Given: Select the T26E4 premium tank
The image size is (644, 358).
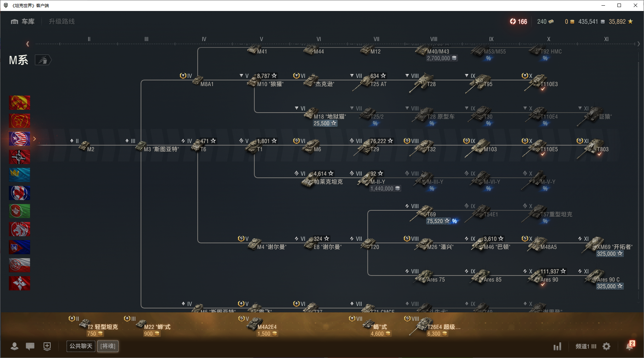Looking at the screenshot, I should pyautogui.click(x=432, y=326).
